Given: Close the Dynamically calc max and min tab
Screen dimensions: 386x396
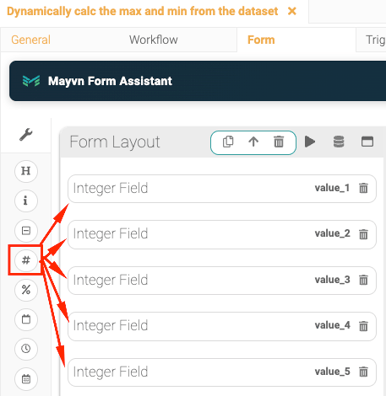Looking at the screenshot, I should [292, 11].
